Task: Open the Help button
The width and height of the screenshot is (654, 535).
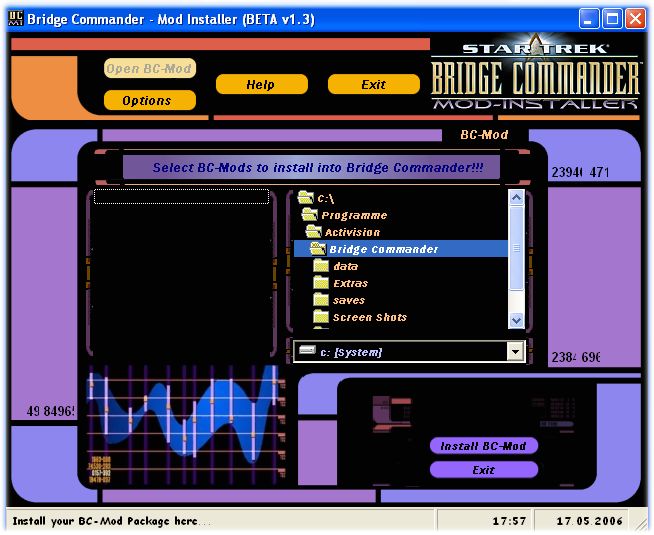Action: click(x=260, y=85)
